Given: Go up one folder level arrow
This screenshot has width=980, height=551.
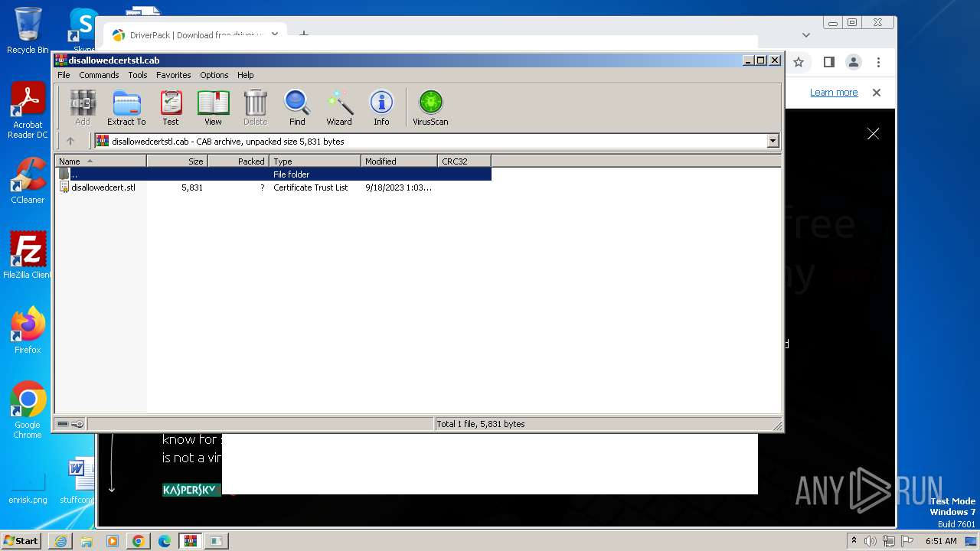Looking at the screenshot, I should click(x=70, y=141).
